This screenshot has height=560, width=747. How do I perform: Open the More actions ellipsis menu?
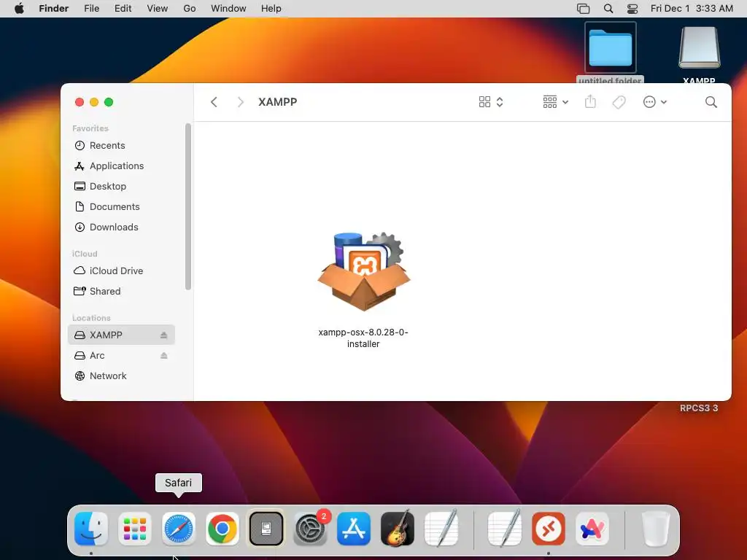tap(654, 102)
